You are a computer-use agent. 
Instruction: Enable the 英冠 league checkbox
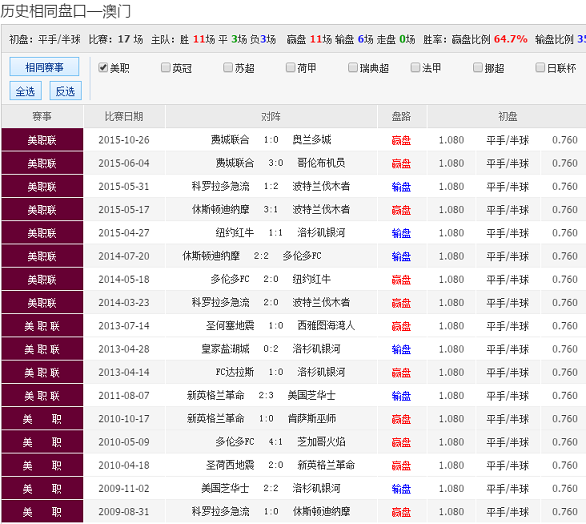[x=166, y=68]
